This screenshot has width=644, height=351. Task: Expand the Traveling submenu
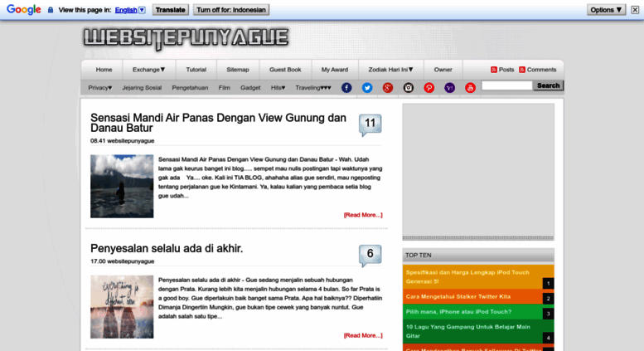313,88
